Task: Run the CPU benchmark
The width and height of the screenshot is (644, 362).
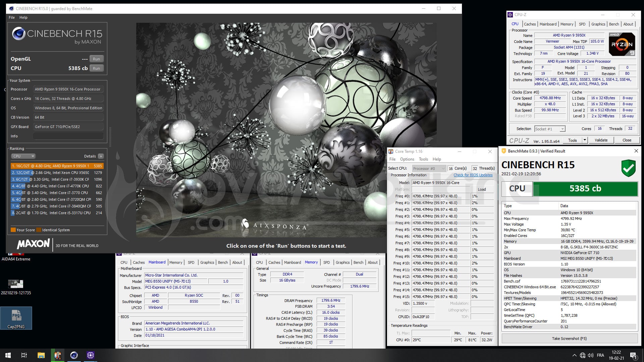Action: (x=96, y=68)
